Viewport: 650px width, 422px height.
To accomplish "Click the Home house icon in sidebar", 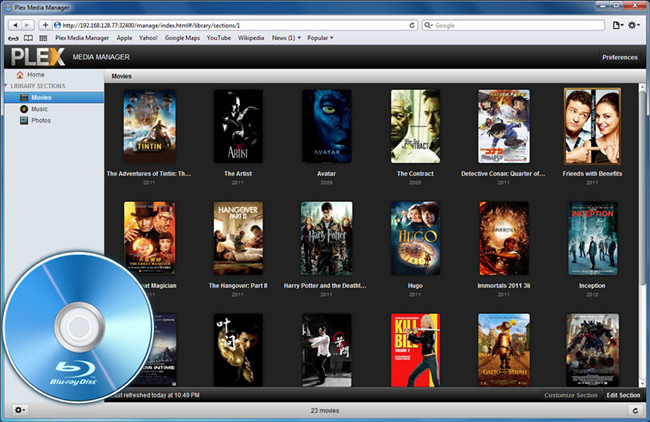I will (x=19, y=75).
